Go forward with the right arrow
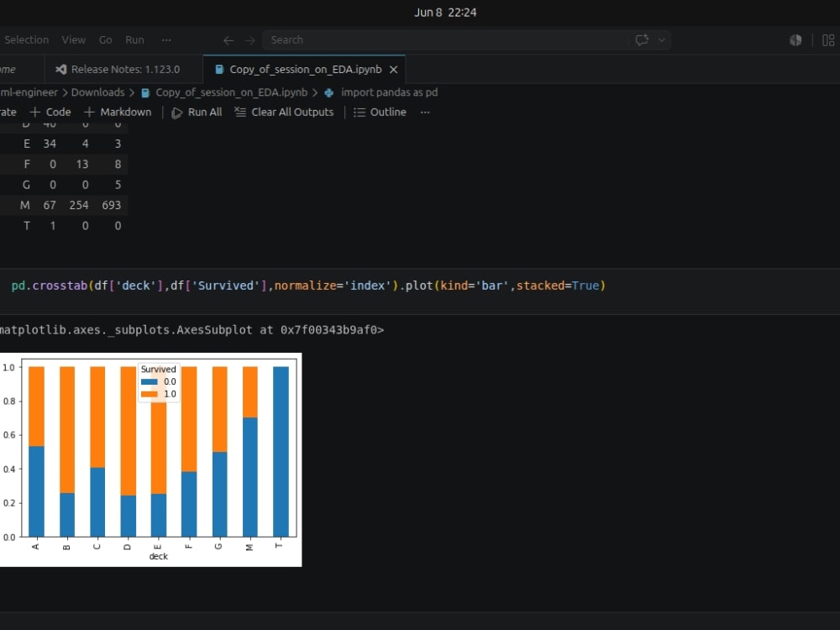This screenshot has width=840, height=630. click(250, 40)
